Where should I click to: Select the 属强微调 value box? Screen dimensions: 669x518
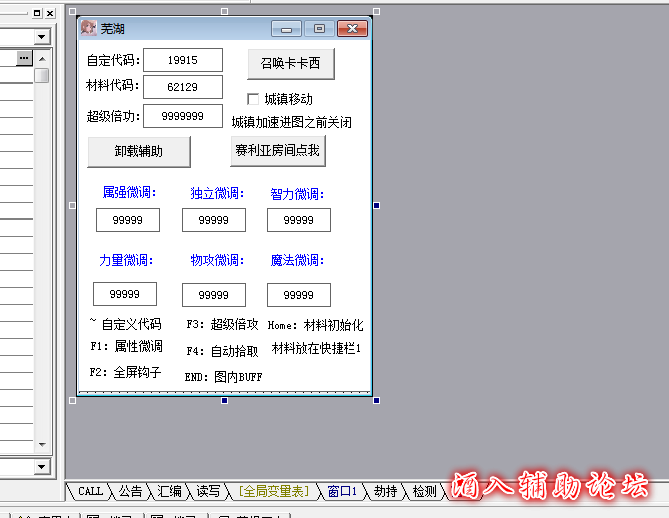click(128, 220)
